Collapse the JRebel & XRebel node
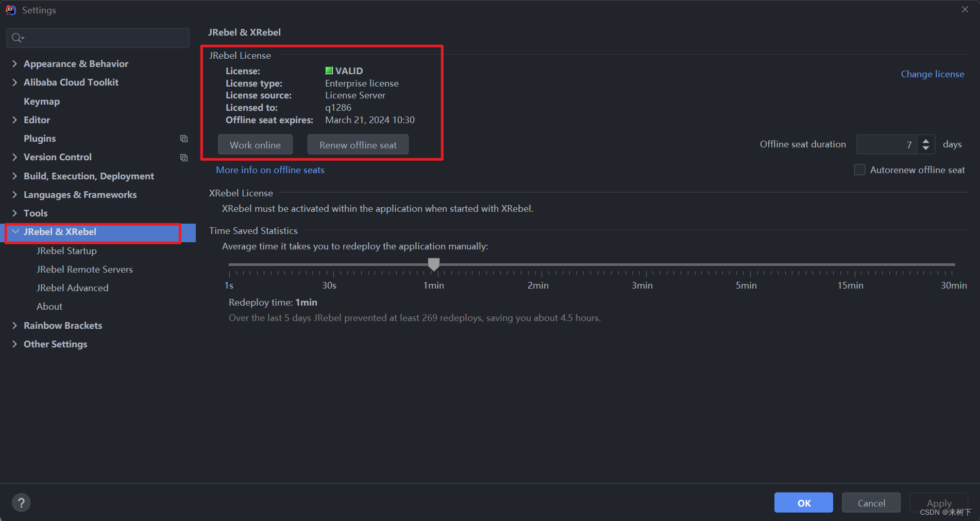This screenshot has height=521, width=980. tap(15, 232)
